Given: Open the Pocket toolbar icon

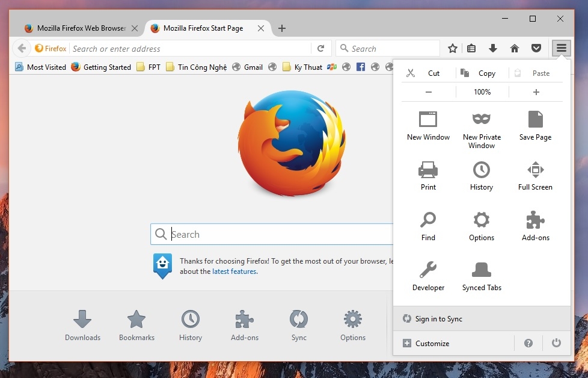Looking at the screenshot, I should (x=536, y=48).
